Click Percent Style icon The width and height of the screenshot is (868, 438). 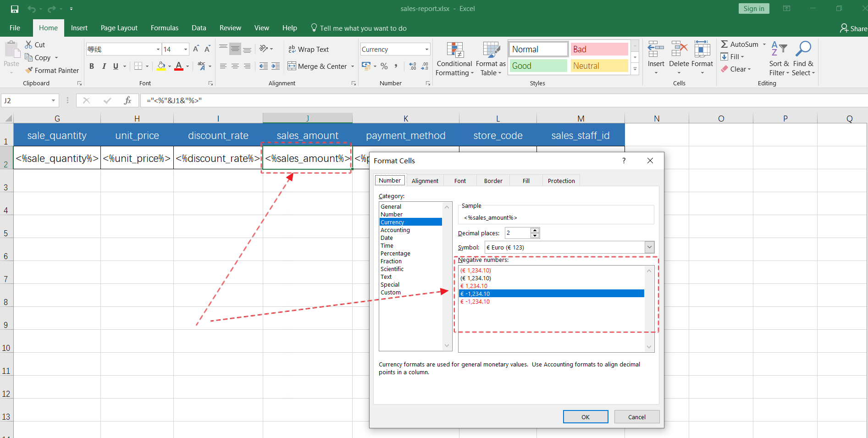(384, 66)
